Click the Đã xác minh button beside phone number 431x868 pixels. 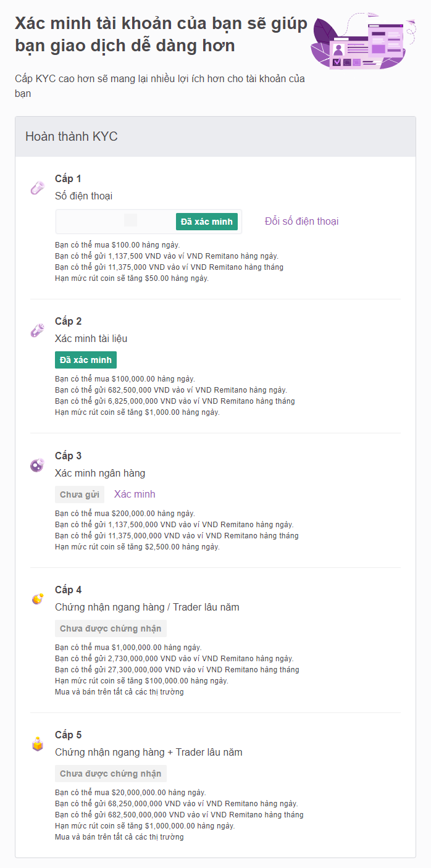[x=207, y=221]
